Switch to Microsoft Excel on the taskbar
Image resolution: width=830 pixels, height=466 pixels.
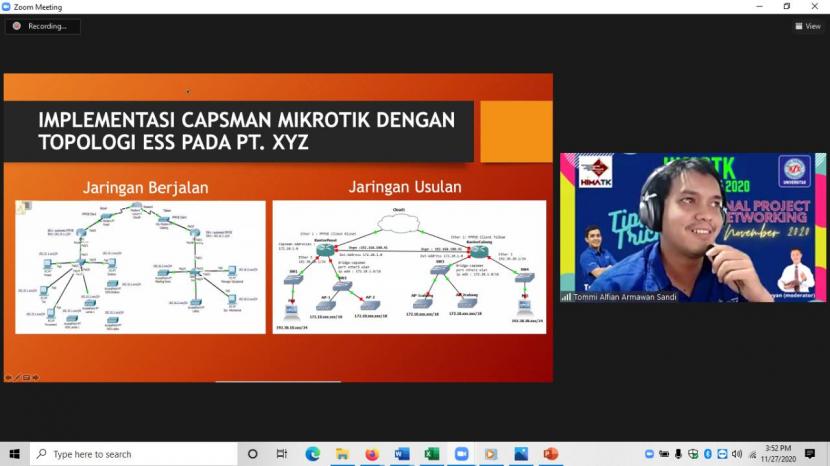click(x=431, y=454)
